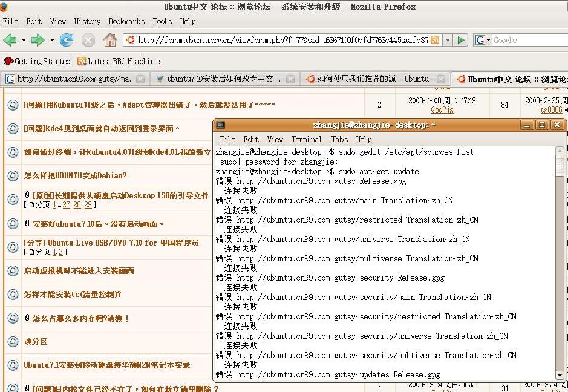This screenshot has width=568, height=392.
Task: Open the search engine chooser dropdown
Action: coord(488,40)
